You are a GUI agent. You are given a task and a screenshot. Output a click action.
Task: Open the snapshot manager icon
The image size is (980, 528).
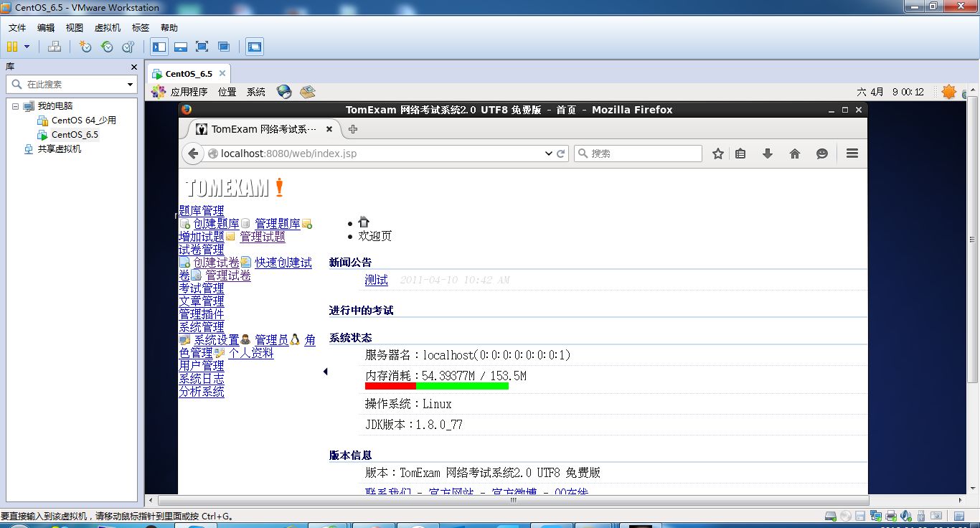(128, 47)
